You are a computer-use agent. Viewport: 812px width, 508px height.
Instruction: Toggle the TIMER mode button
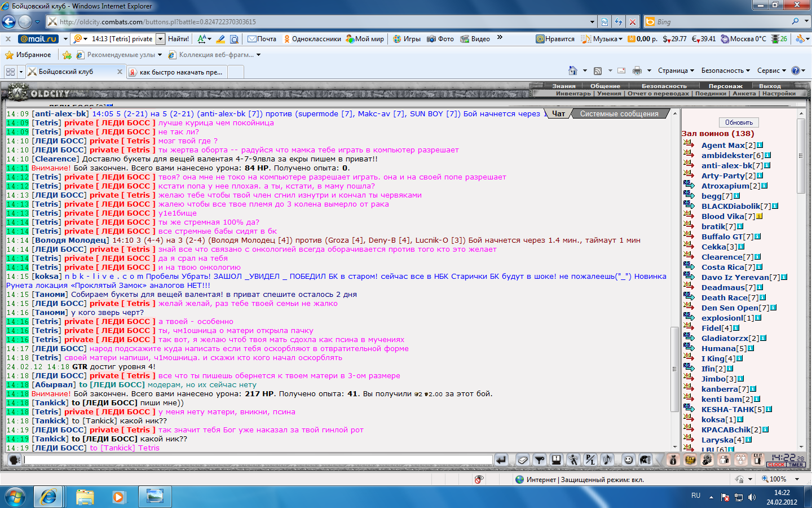pyautogui.click(x=796, y=465)
